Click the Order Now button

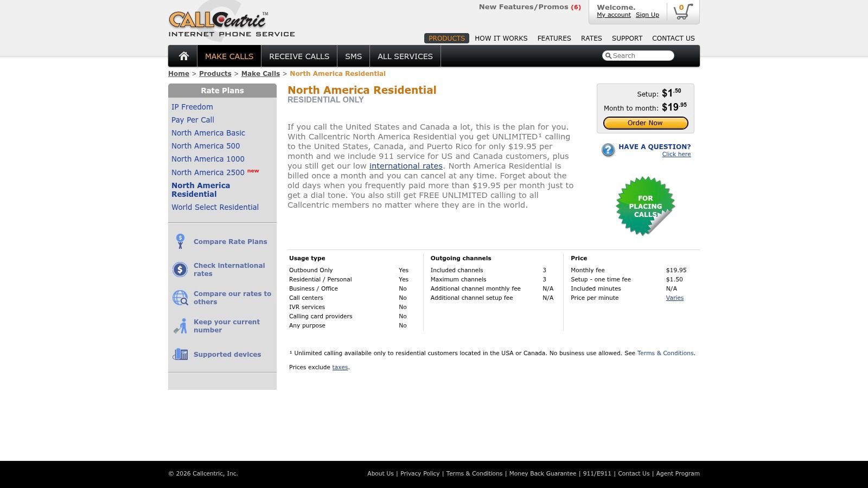[645, 123]
